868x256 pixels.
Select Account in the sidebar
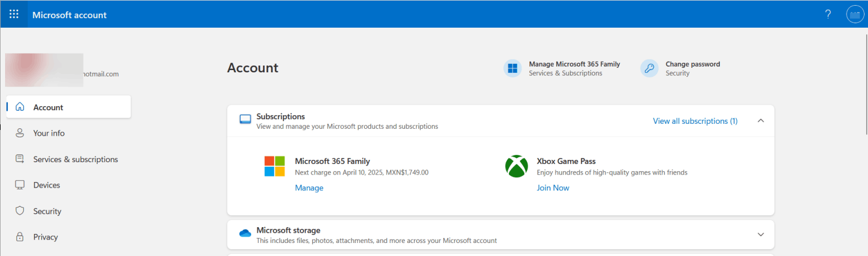pyautogui.click(x=68, y=107)
